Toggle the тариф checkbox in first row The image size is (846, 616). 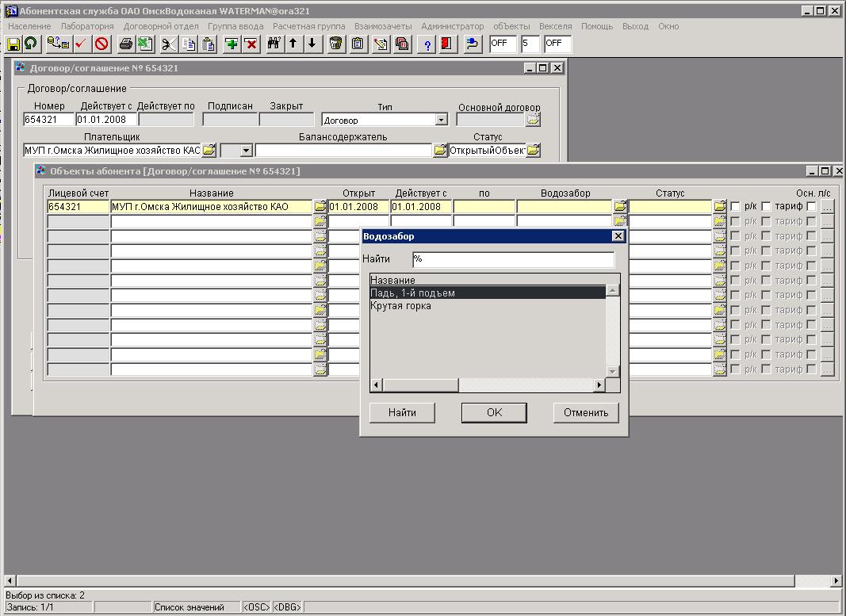point(766,207)
